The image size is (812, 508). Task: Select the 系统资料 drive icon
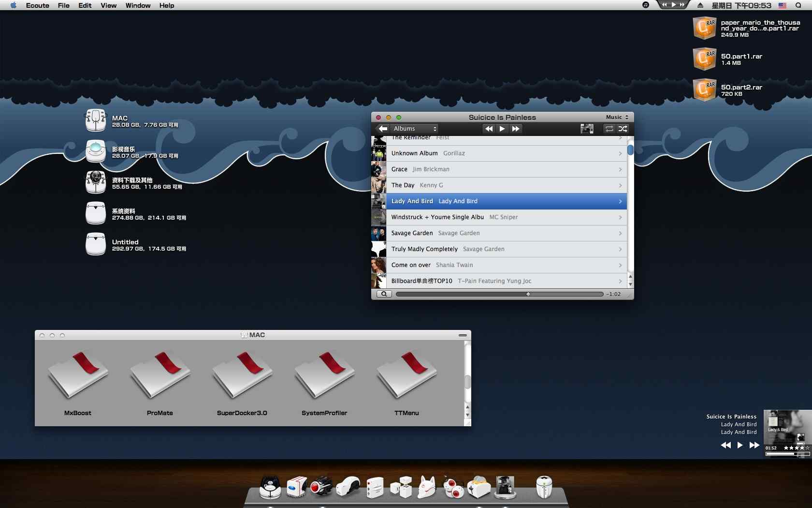tap(96, 213)
